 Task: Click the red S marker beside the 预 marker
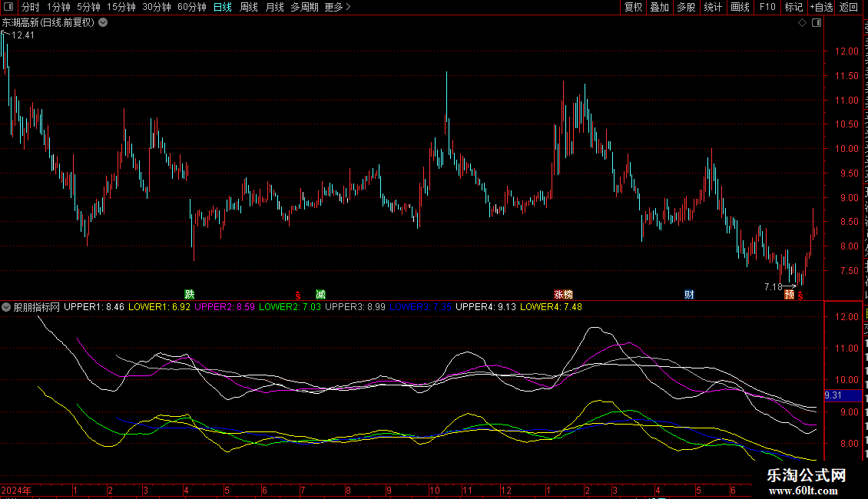(800, 296)
